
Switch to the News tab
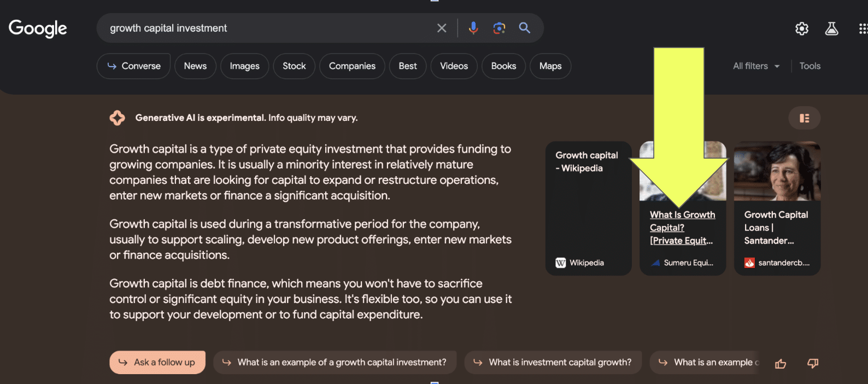[x=195, y=66]
